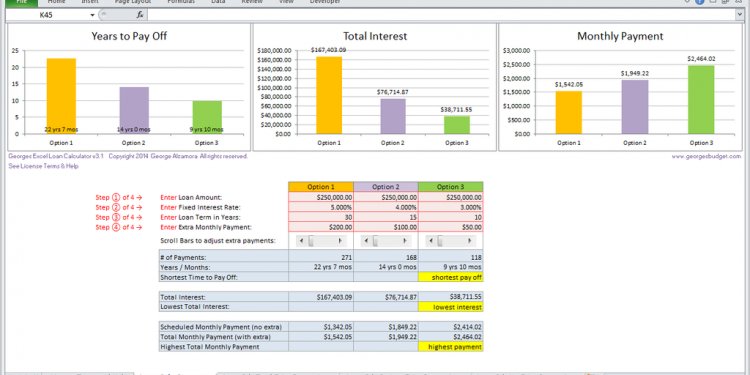Click the $167,403.09 total interest table cell
The image size is (750, 375).
tap(321, 297)
